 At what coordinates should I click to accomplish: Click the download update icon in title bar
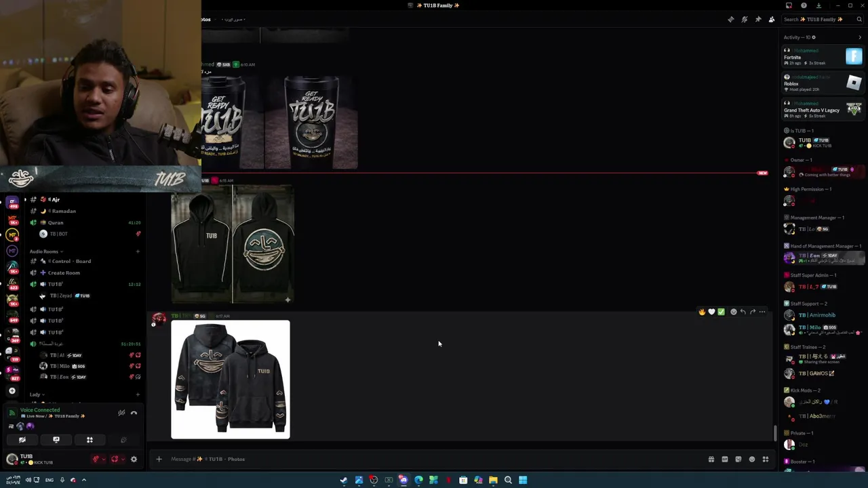point(818,5)
